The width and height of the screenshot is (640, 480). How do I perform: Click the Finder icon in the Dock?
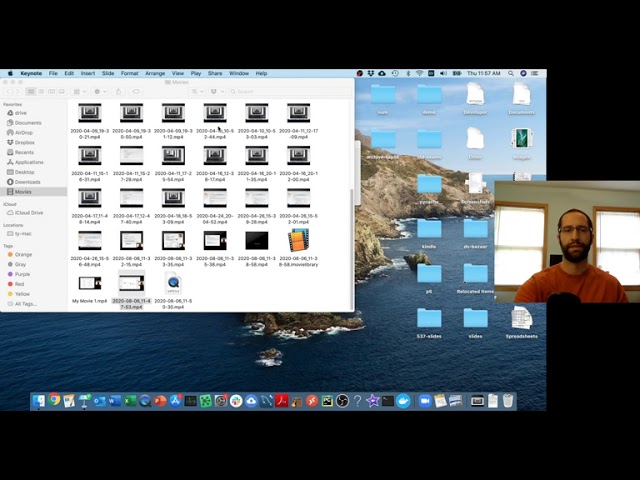(39, 401)
